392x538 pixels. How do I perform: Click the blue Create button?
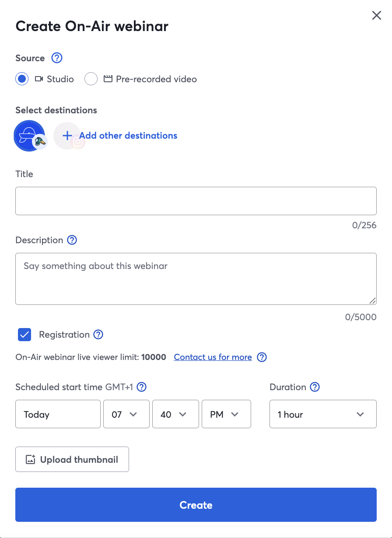point(196,505)
